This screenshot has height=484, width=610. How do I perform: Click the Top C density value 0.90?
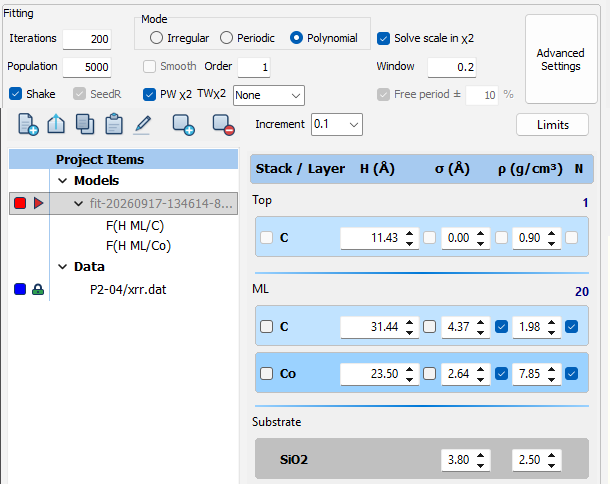click(529, 237)
